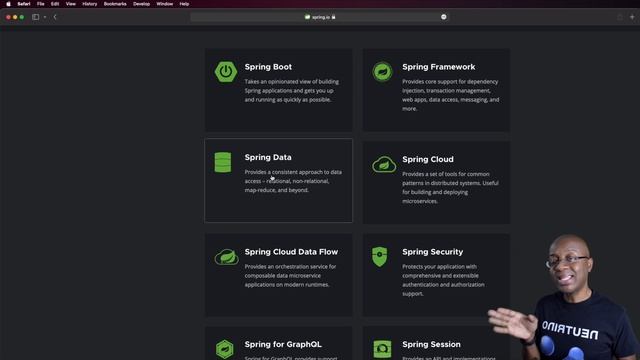Click the Spring Cloud description text
Image resolution: width=640 pixels, height=360 pixels.
pyautogui.click(x=450, y=188)
